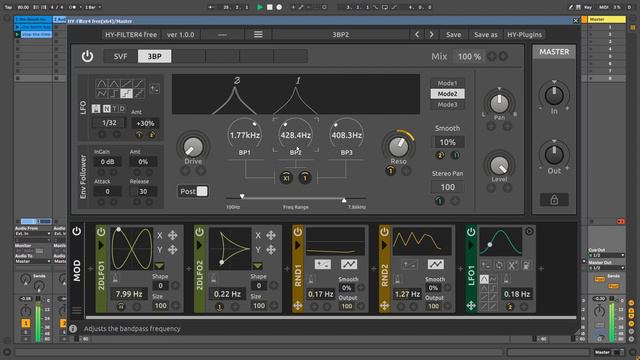
Task: Click the Master Out knob
Action: coord(554,155)
